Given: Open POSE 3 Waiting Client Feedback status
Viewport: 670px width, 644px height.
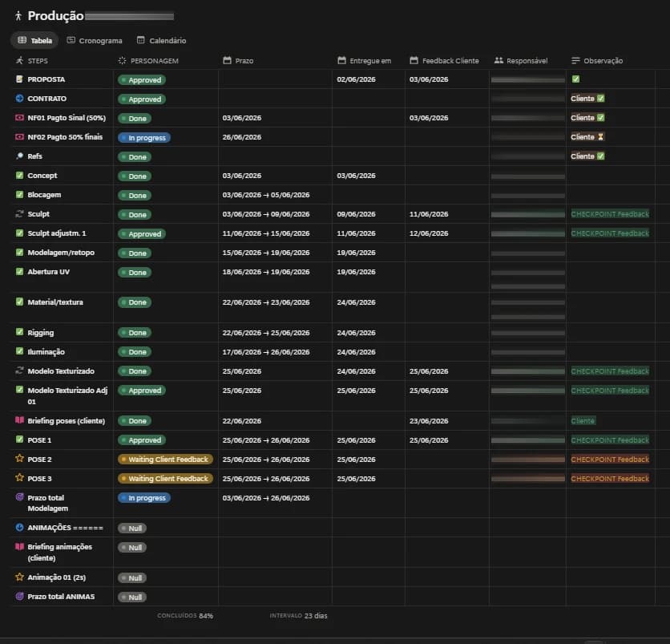Looking at the screenshot, I should point(165,479).
